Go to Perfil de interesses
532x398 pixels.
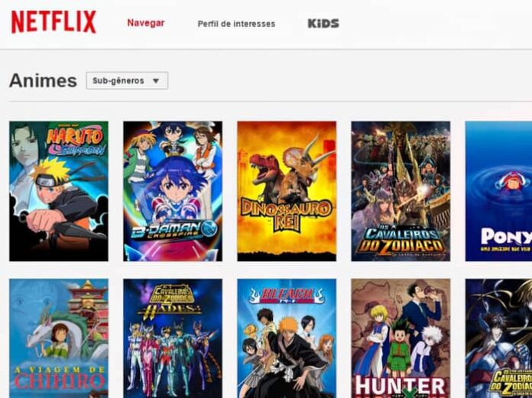236,24
